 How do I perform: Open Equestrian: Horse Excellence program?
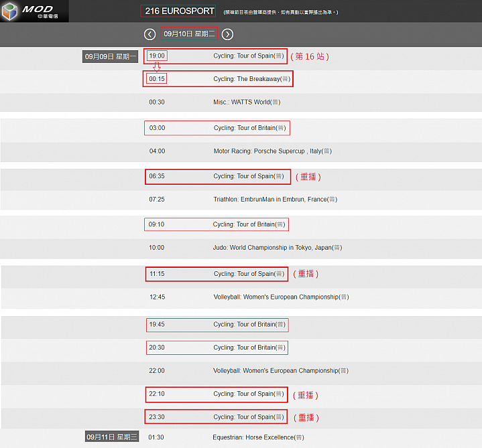[x=258, y=437]
